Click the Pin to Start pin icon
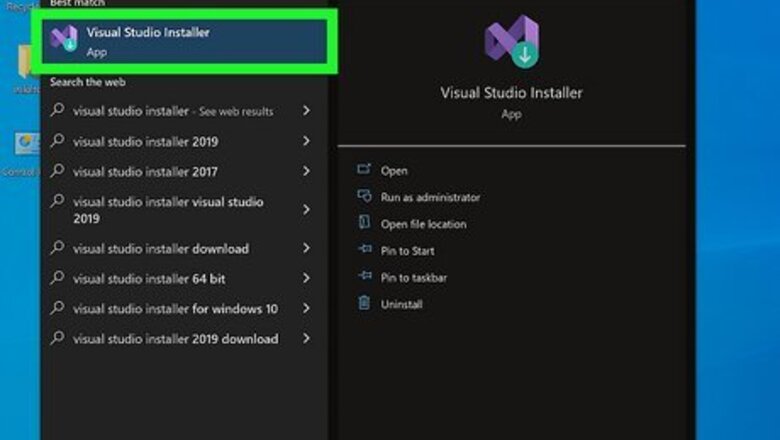Viewport: 780px width, 440px height. click(x=365, y=249)
